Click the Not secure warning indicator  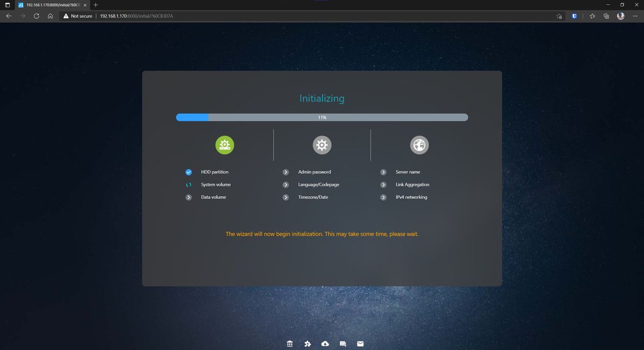78,16
